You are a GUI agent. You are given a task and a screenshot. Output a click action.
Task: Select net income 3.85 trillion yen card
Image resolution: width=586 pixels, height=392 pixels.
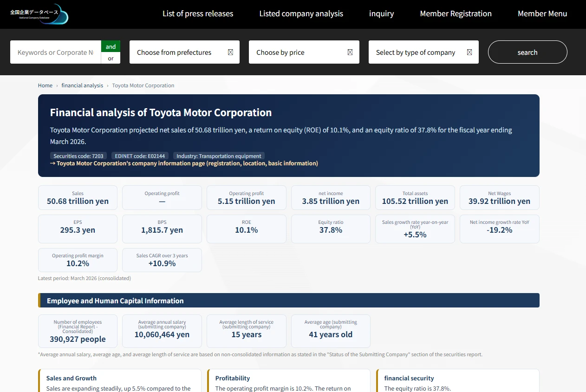pos(331,198)
